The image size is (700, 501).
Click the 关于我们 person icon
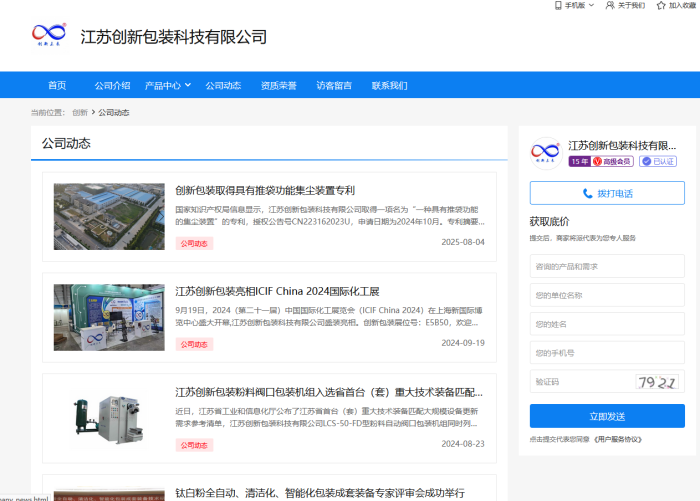(610, 5)
